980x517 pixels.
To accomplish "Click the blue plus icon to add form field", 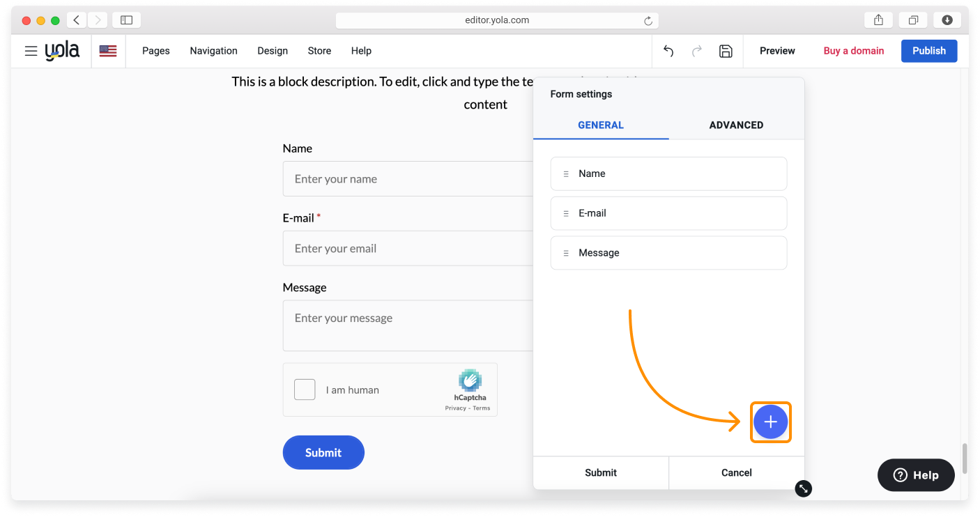I will pos(770,422).
